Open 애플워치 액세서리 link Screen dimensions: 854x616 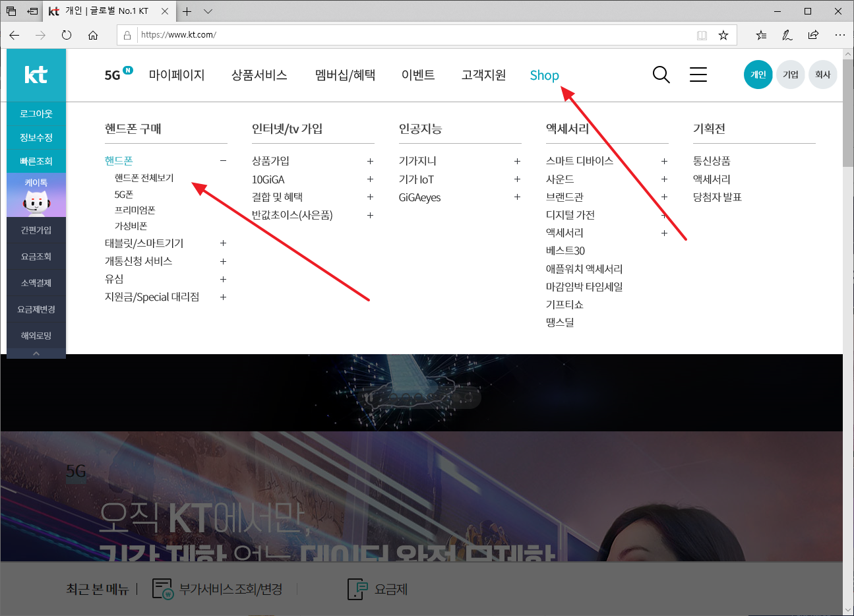(584, 269)
